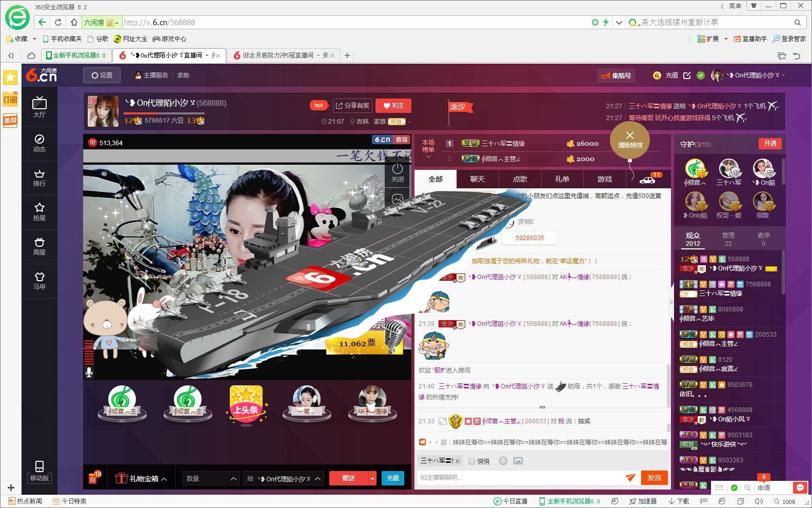
Task: Switch to the 全部 chat tab
Action: point(435,179)
